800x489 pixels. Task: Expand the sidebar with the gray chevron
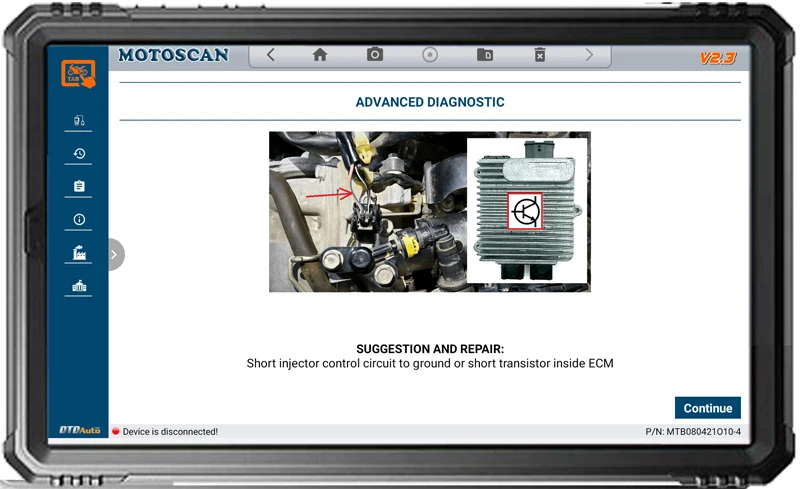pyautogui.click(x=115, y=254)
